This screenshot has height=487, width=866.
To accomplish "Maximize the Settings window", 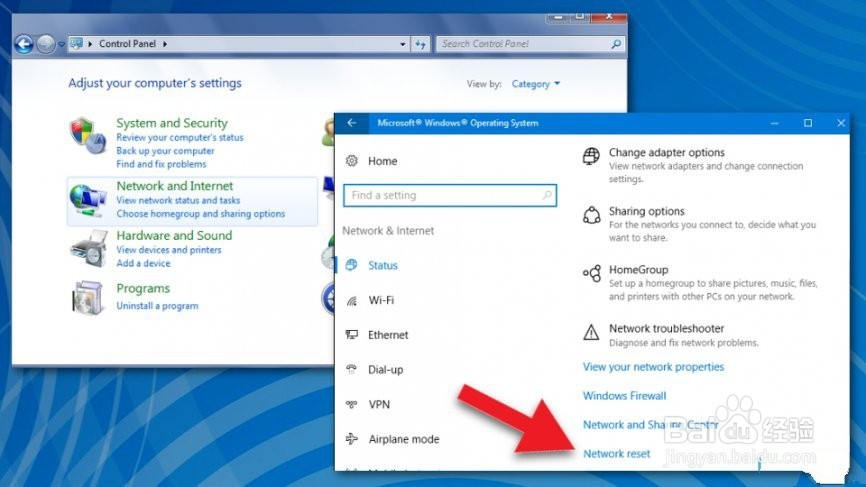I will tap(808, 123).
